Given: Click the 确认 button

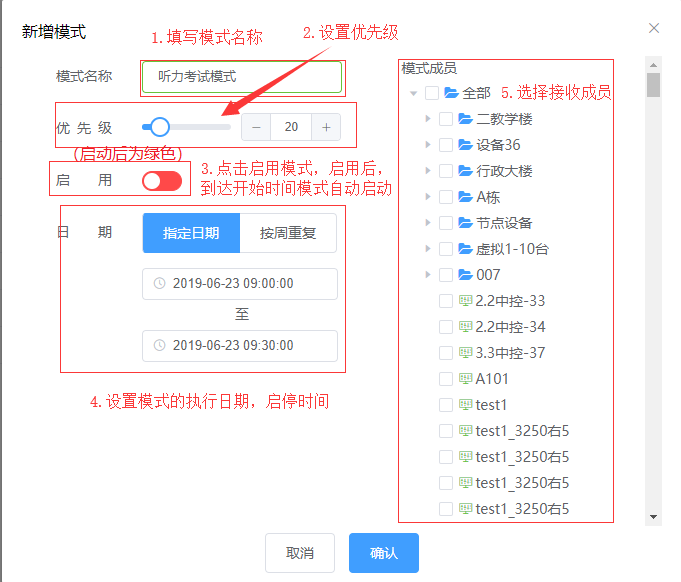Looking at the screenshot, I should 383,553.
